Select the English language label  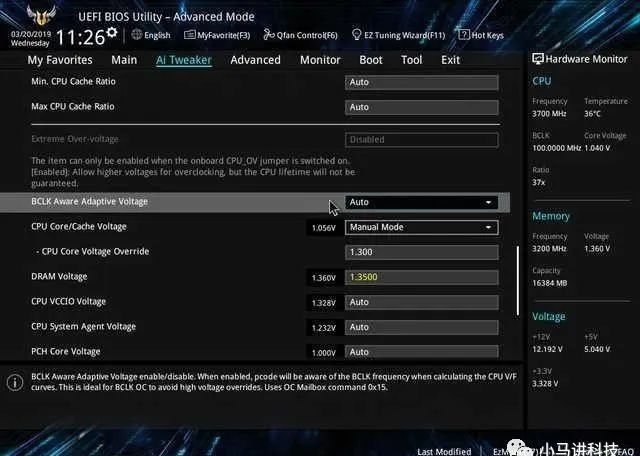point(157,36)
